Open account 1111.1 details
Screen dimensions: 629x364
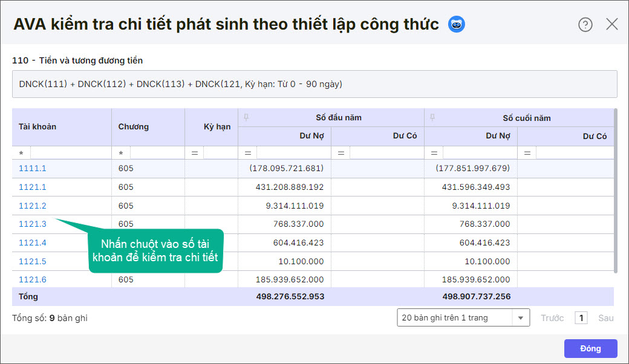click(x=33, y=168)
